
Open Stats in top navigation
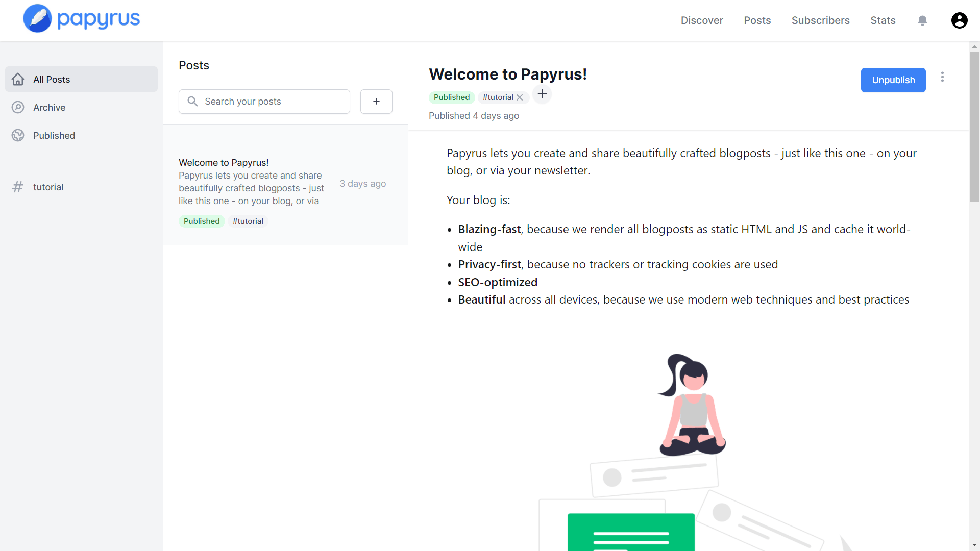883,20
